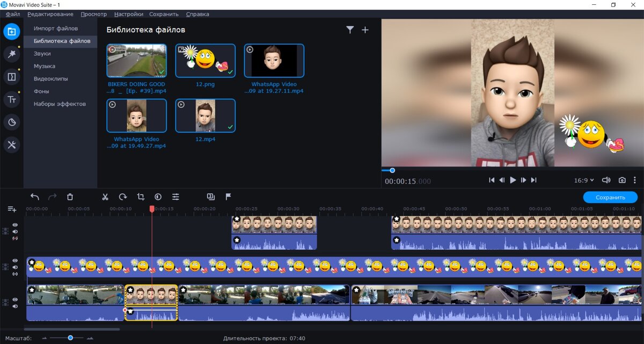The width and height of the screenshot is (644, 344).
Task: Undo the last action
Action: tap(35, 197)
